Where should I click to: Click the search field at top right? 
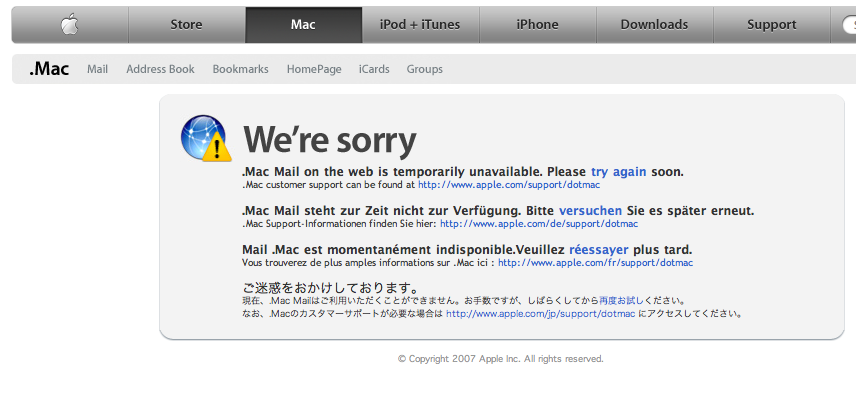click(849, 25)
